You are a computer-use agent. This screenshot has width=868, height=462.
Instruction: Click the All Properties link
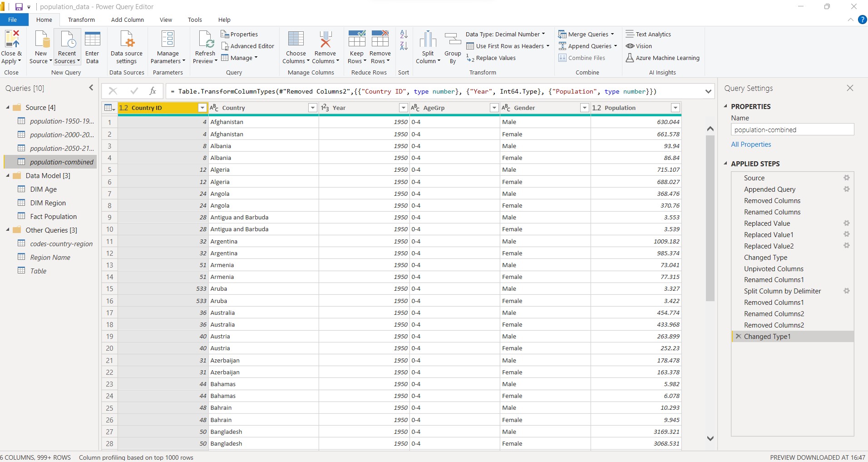[751, 144]
